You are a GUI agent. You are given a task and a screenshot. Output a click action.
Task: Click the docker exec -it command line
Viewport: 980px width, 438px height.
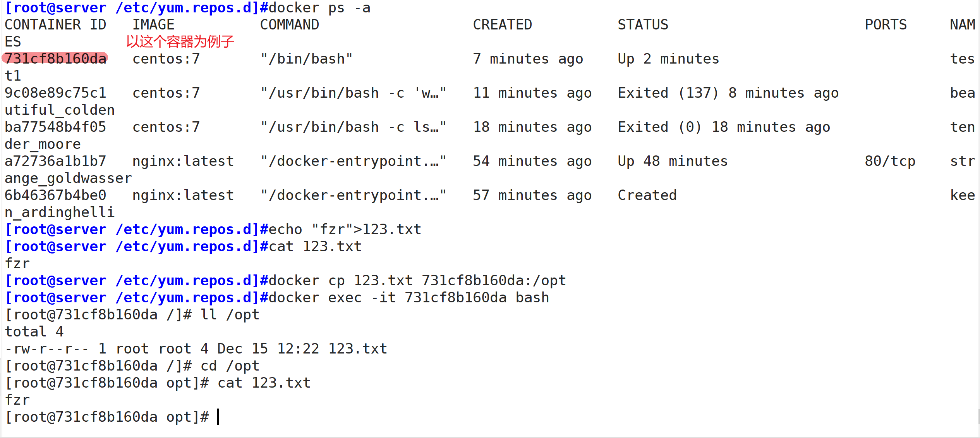coord(409,298)
